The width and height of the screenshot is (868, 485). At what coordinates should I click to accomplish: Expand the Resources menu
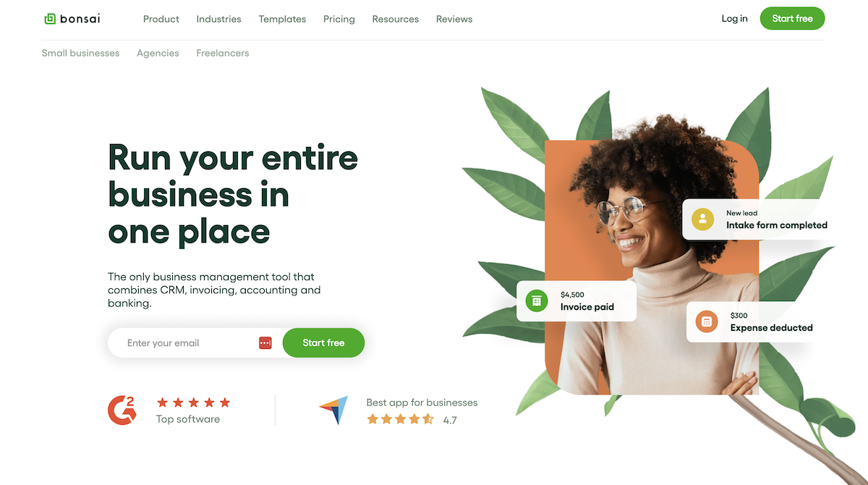coord(396,19)
